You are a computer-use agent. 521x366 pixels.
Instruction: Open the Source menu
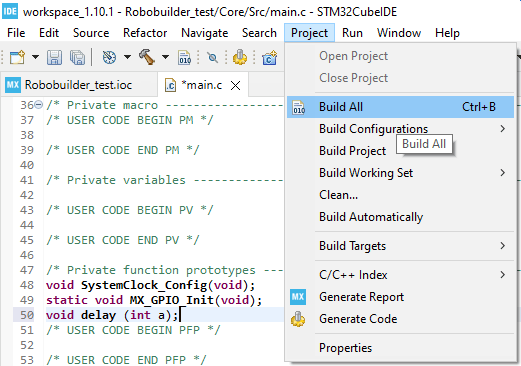91,33
